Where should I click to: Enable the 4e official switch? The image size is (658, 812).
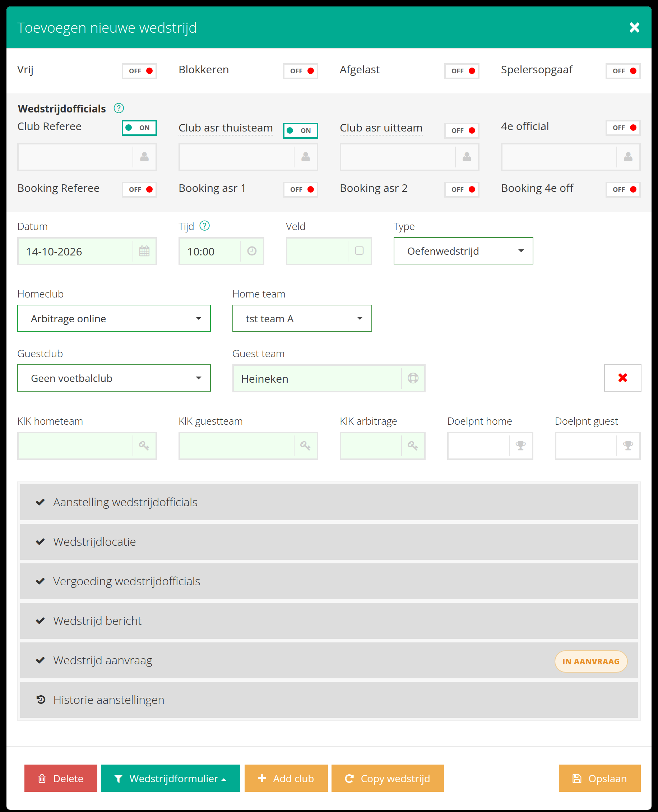623,128
